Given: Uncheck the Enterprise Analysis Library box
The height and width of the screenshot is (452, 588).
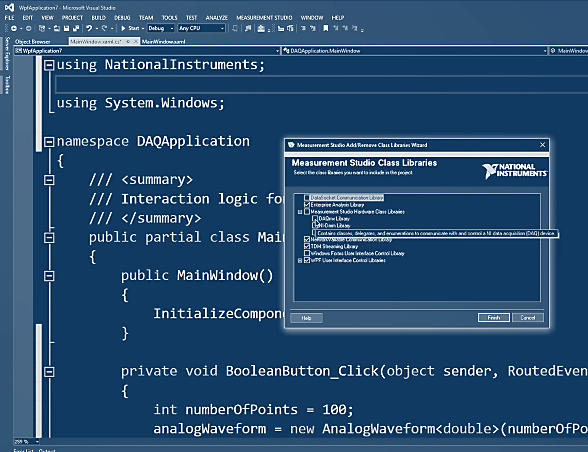Looking at the screenshot, I should (x=307, y=205).
